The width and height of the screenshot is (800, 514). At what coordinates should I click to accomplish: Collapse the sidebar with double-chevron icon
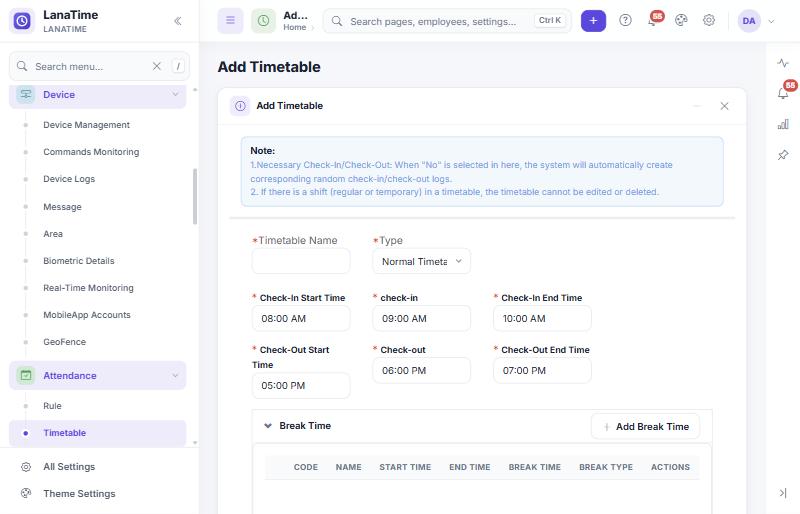coord(178,21)
